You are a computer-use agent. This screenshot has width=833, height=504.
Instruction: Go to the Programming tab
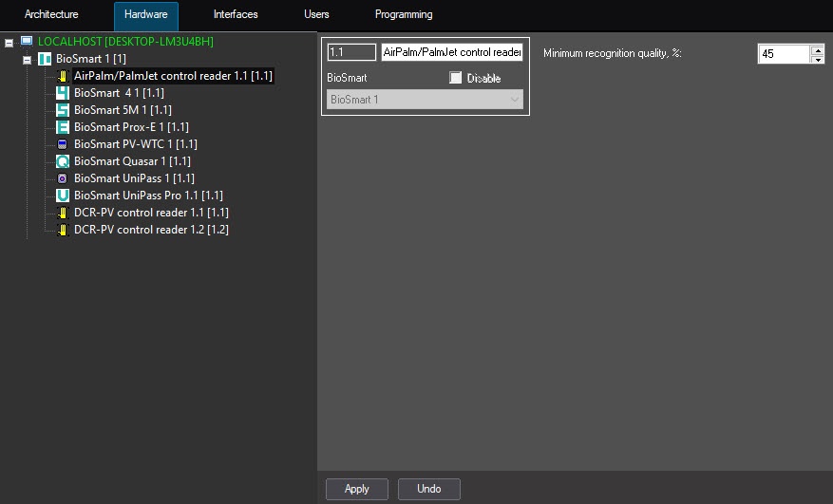(x=404, y=14)
